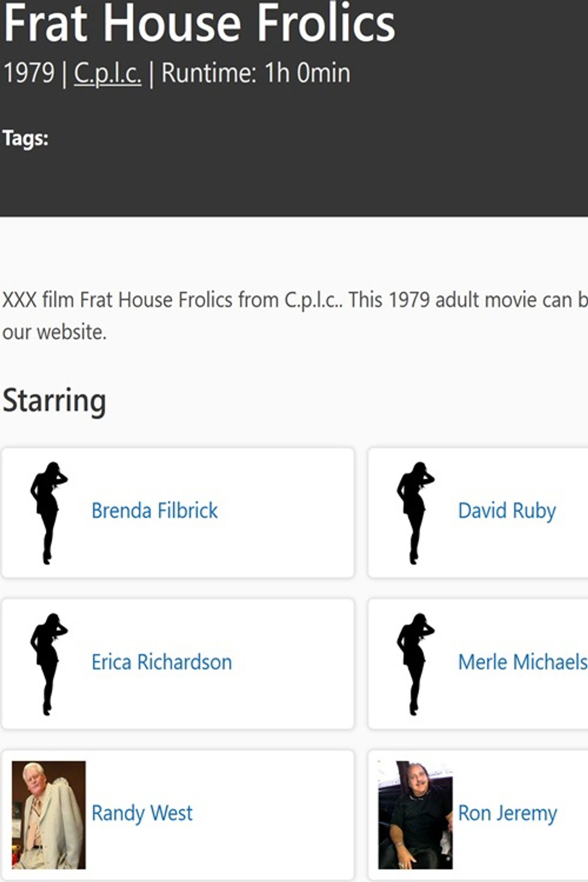Follow the Ron Jeremy name link
The width and height of the screenshot is (588, 882).
point(507,813)
